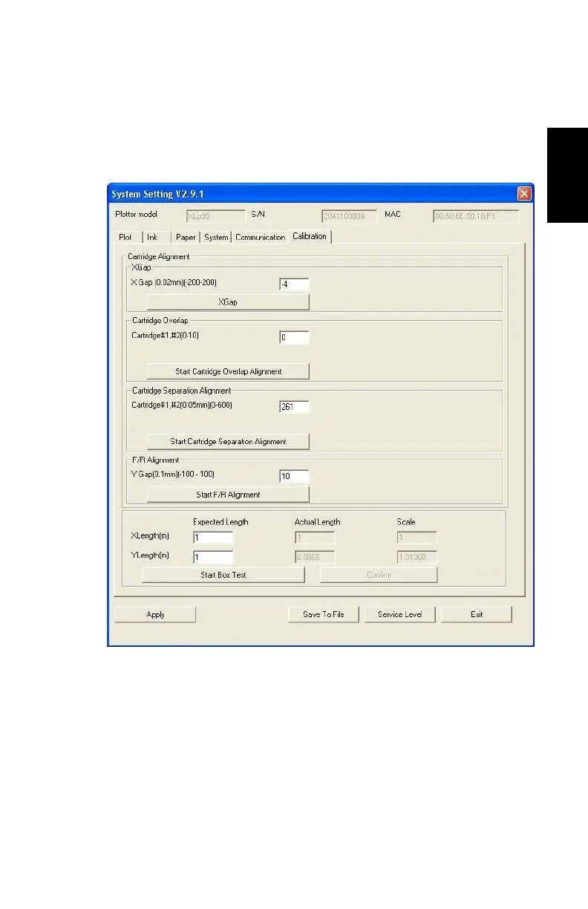Viewport: 588px width, 909px height.
Task: Open Service Level
Action: click(400, 614)
